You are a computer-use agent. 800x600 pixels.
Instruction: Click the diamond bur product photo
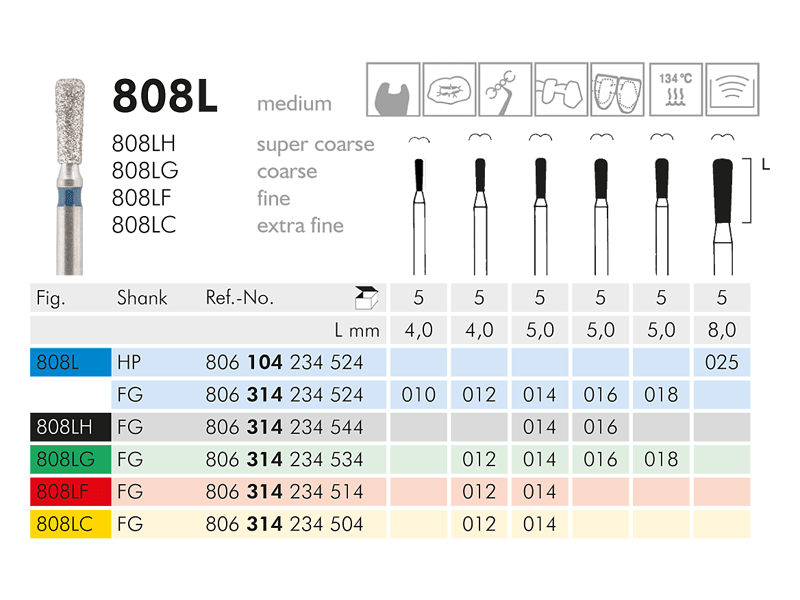70,177
